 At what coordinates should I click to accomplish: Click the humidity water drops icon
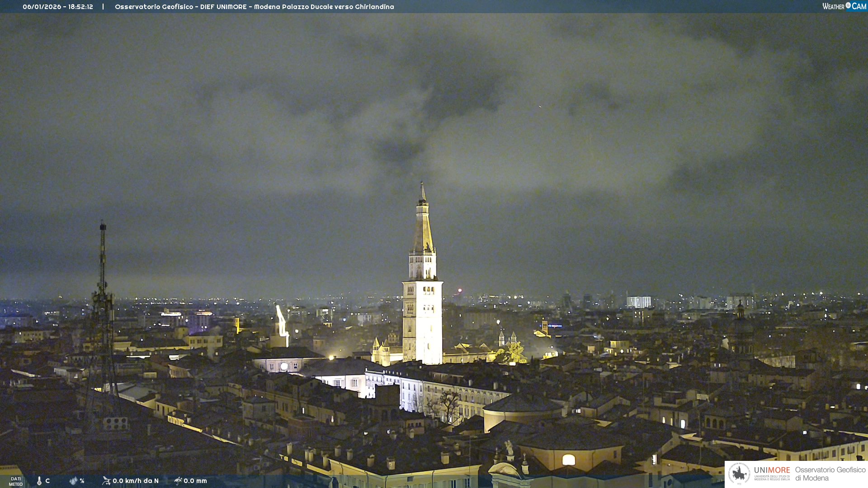click(73, 481)
